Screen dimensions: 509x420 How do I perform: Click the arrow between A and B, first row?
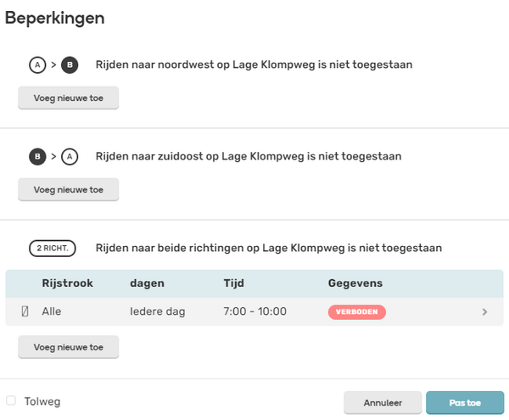pyautogui.click(x=53, y=65)
